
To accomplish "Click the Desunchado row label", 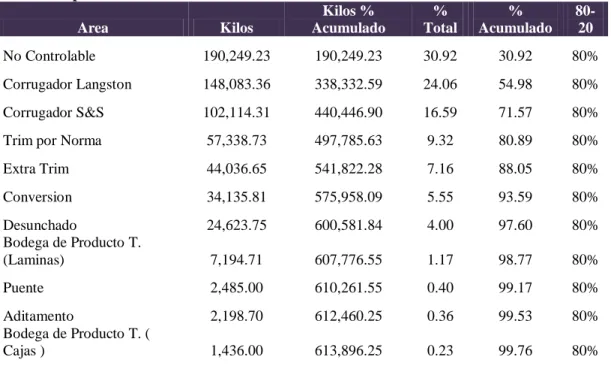I will tap(40, 225).
